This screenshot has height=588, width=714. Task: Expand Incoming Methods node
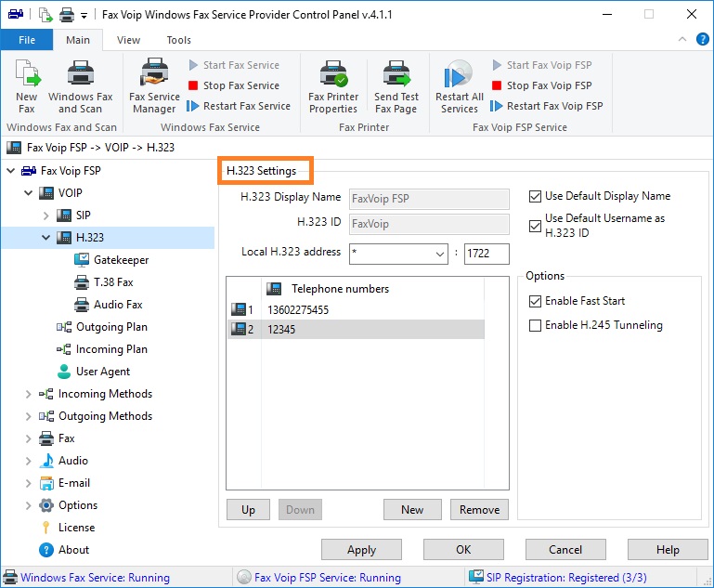pyautogui.click(x=29, y=394)
